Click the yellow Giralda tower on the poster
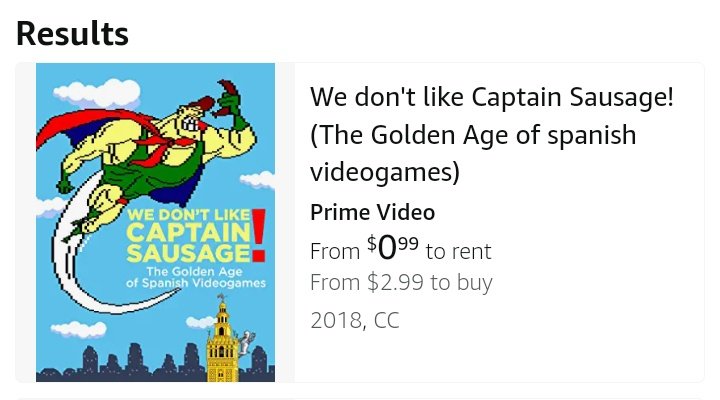The height and width of the screenshot is (400, 720). click(x=223, y=340)
